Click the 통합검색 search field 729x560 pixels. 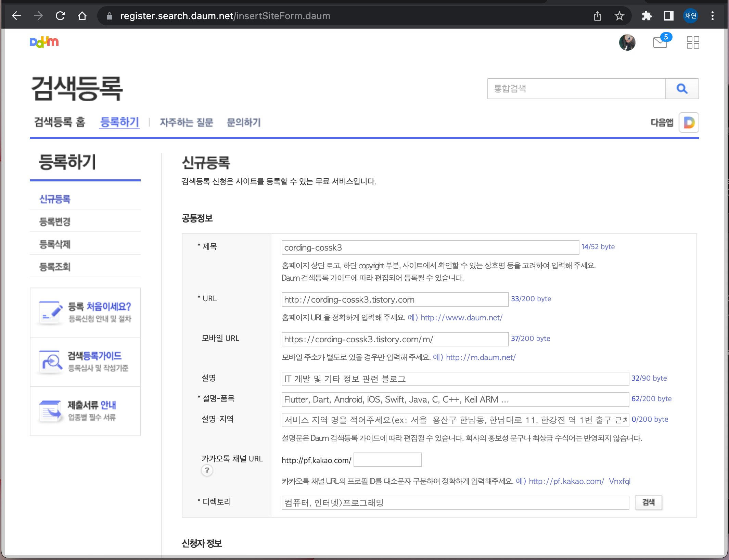coord(576,89)
